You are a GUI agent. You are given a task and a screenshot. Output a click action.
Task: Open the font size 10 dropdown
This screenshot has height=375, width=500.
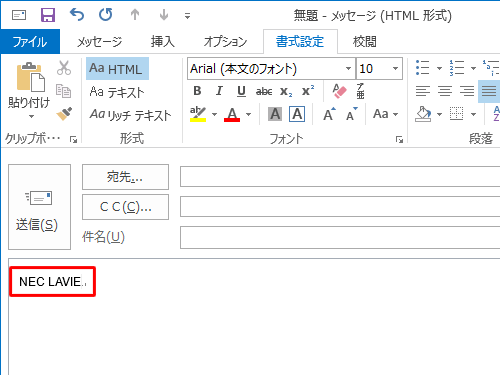click(396, 69)
